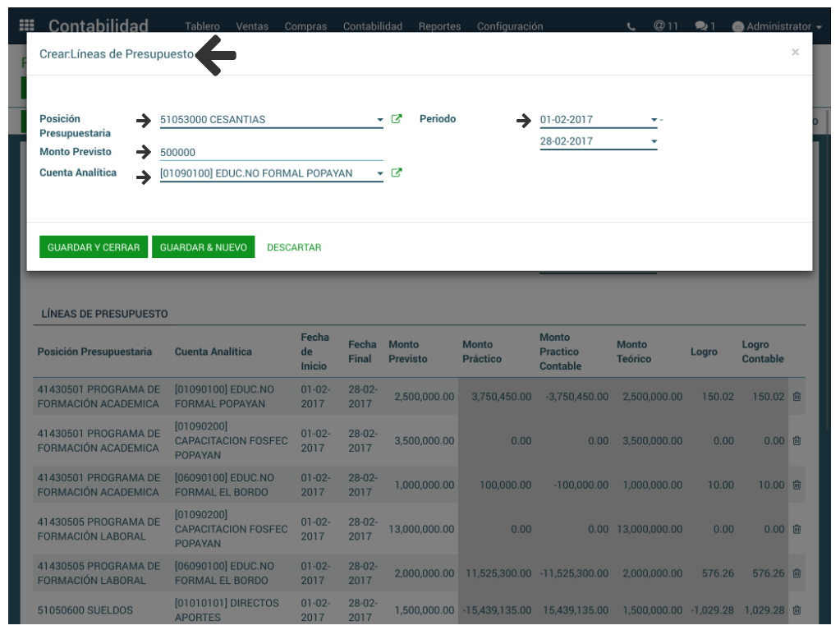Open external link for Posición Presupuestaria

[397, 119]
